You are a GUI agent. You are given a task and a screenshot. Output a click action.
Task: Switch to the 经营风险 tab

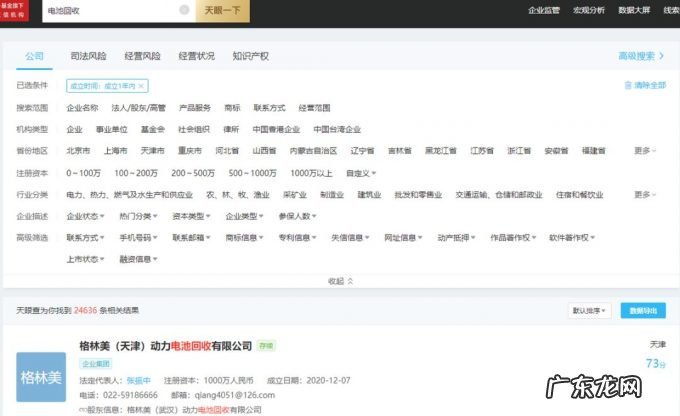coord(142,56)
